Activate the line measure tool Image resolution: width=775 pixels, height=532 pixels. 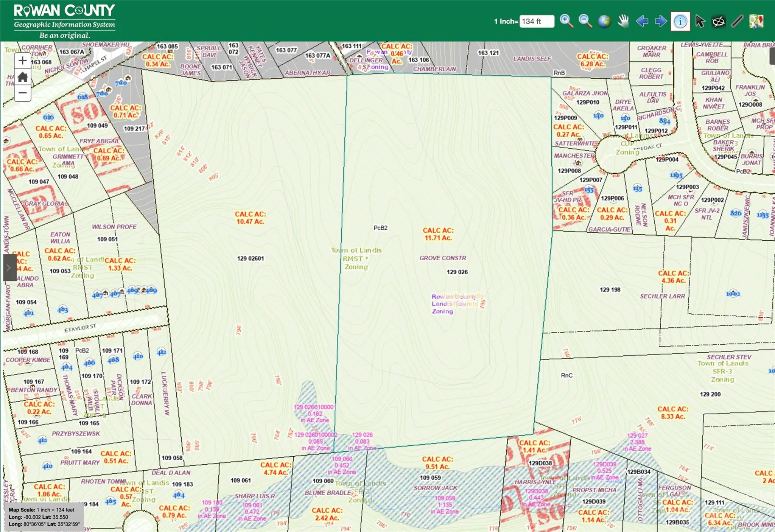click(x=737, y=21)
